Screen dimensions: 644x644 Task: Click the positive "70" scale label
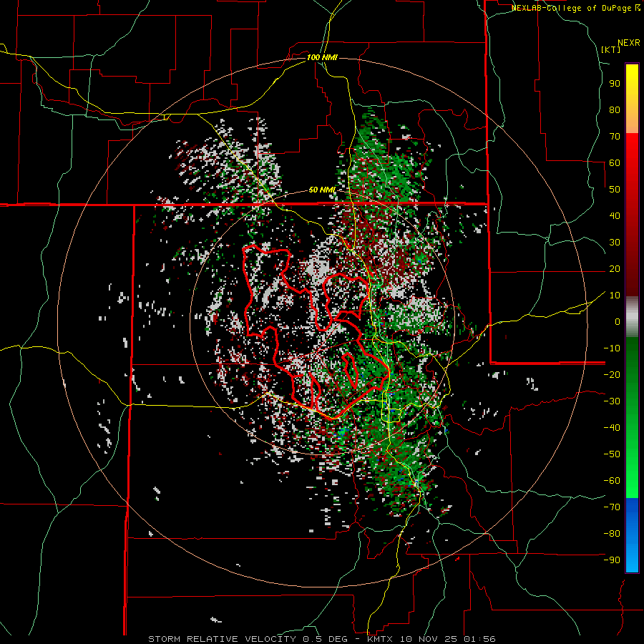click(615, 137)
